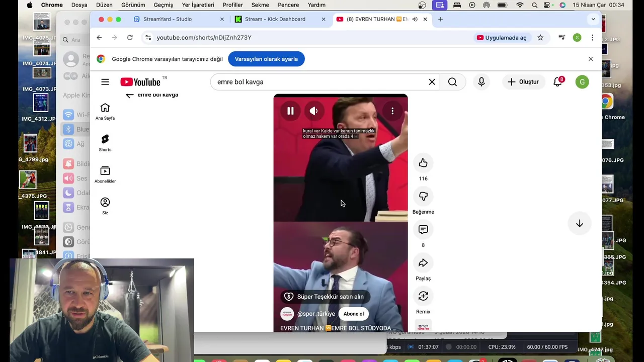Dismiss the default browser infobar

click(591, 59)
